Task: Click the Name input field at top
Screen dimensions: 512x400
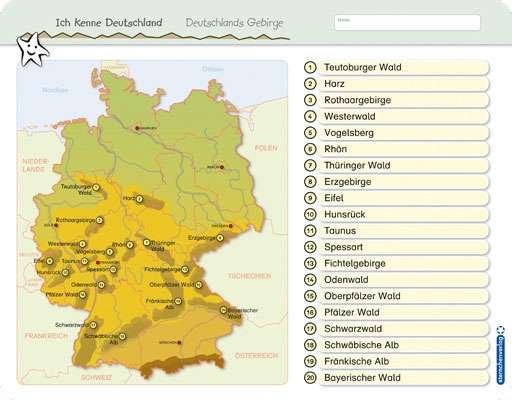Action: 407,23
